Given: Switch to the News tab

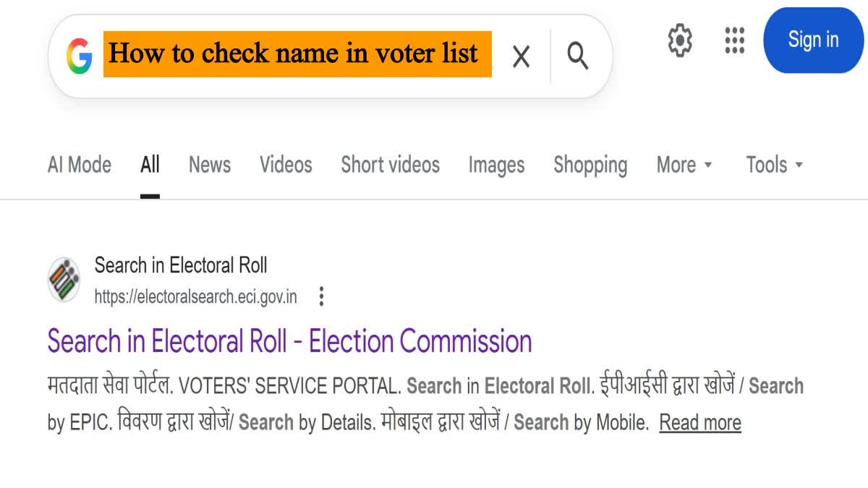Looking at the screenshot, I should pos(210,166).
